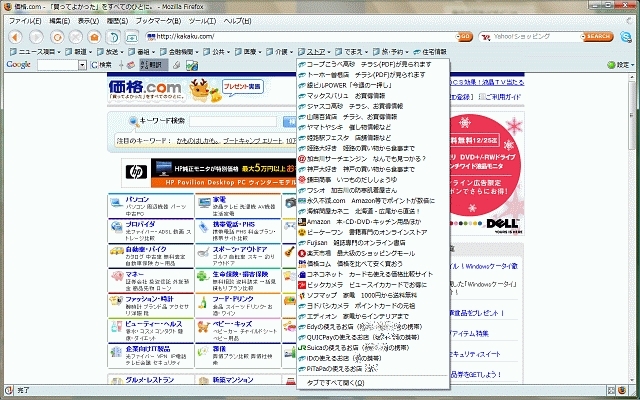
Task: Open the 編集(E) menu
Action: (60, 21)
